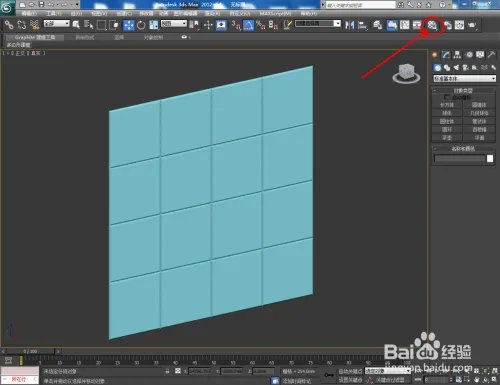
Task: Activate Select and Scale tool
Action: [x=154, y=25]
